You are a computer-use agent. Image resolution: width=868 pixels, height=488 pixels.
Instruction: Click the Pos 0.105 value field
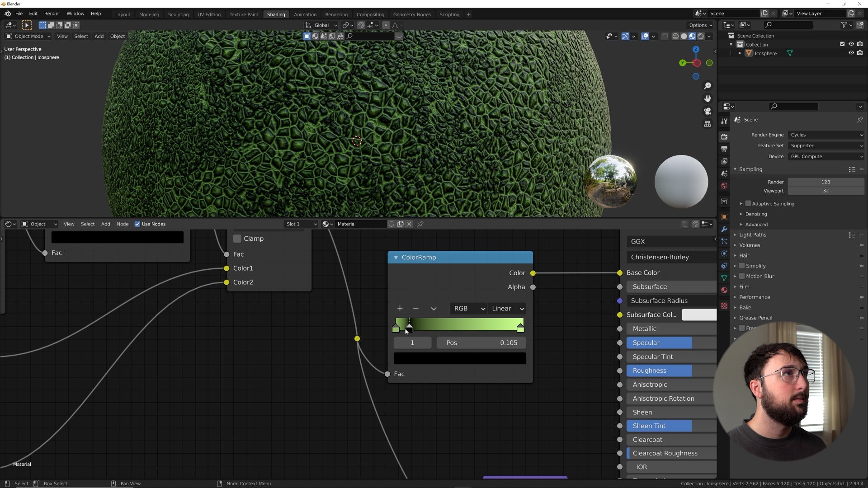(481, 343)
